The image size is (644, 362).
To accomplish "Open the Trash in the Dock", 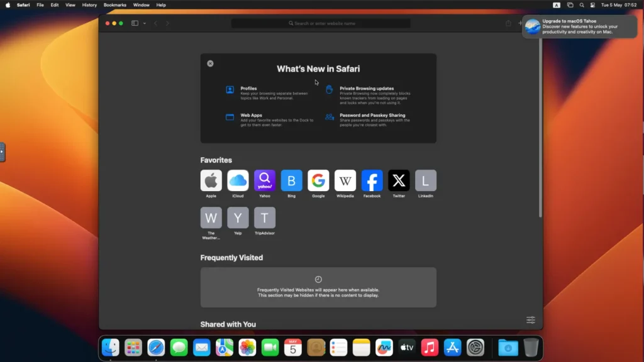I will tap(531, 348).
